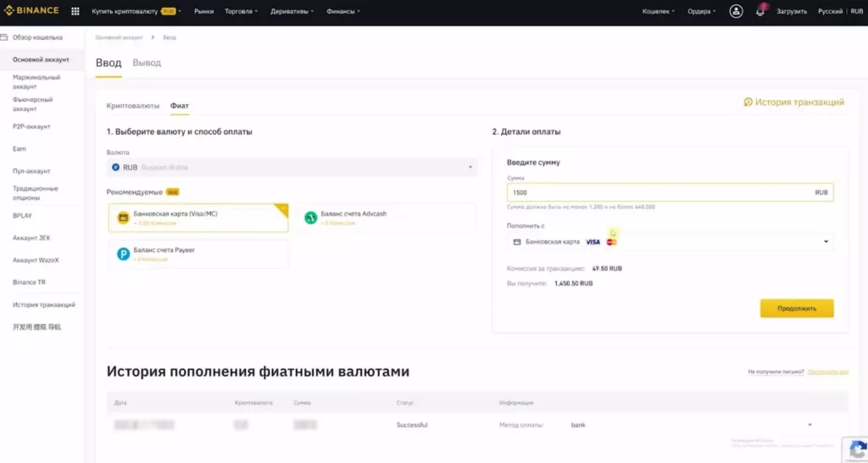Open История транзакций link at top right
This screenshot has height=463, width=868.
[793, 102]
